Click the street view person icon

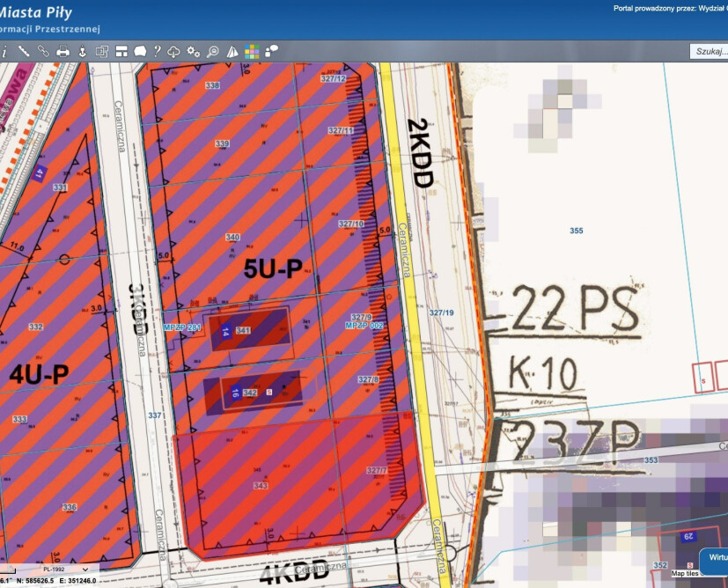point(82,51)
